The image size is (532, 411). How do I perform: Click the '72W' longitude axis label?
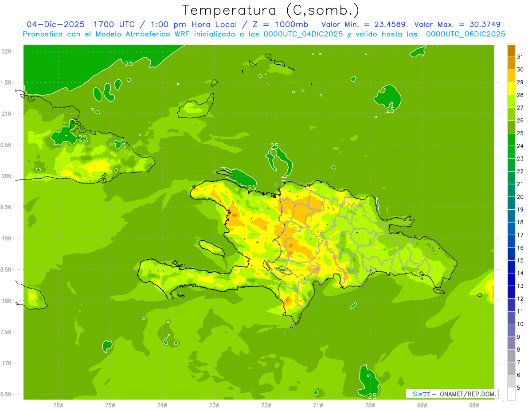(x=266, y=405)
